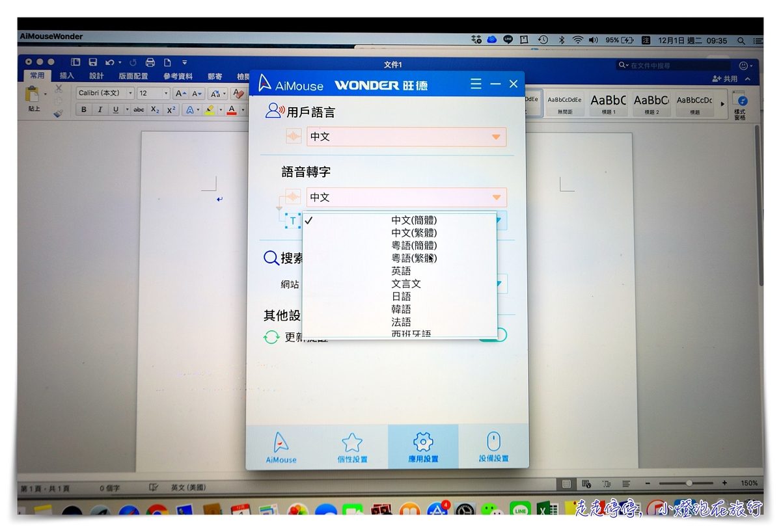
Task: Click the 貼上 paste button
Action: pyautogui.click(x=34, y=100)
